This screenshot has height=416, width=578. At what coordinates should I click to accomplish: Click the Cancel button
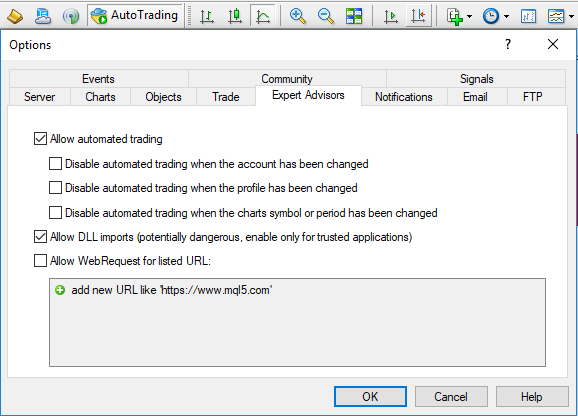451,396
